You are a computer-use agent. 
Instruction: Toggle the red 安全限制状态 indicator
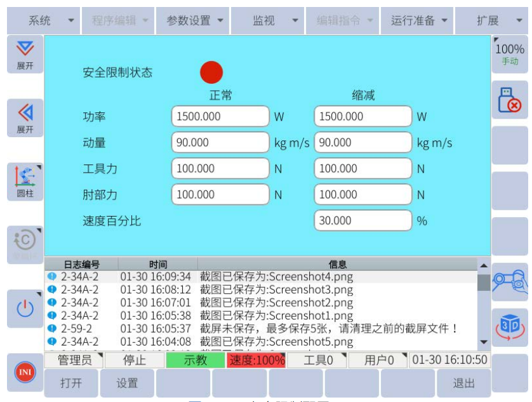[x=211, y=72]
